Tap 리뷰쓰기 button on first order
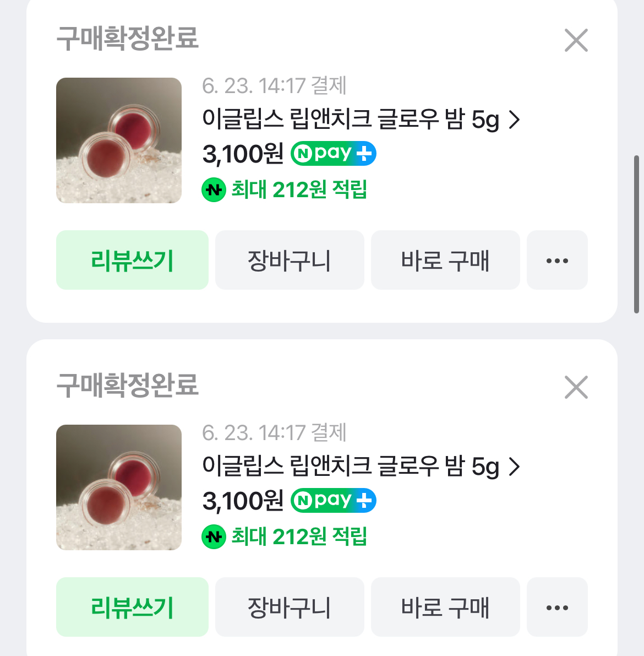 [x=132, y=260]
